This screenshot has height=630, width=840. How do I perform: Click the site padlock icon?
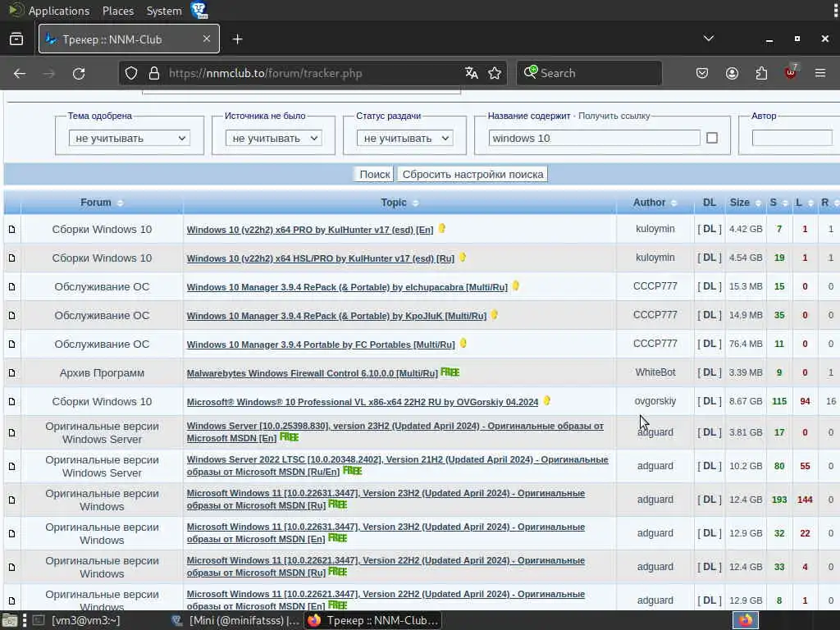click(154, 73)
